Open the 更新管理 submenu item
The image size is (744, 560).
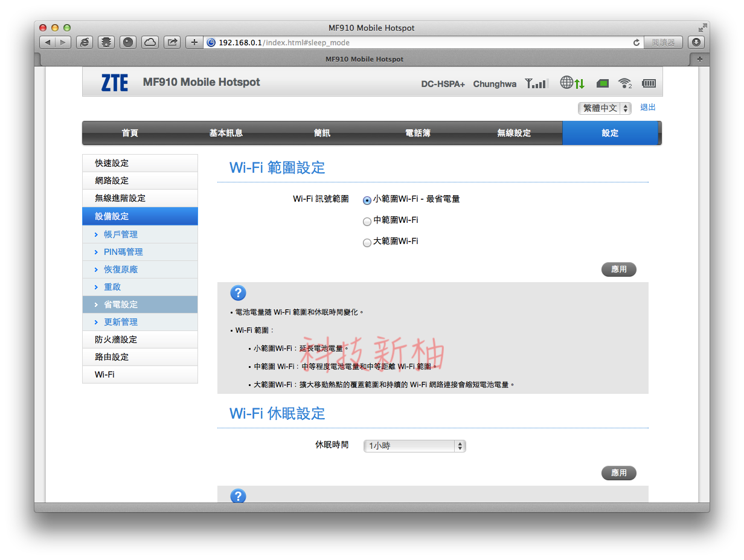(140, 322)
